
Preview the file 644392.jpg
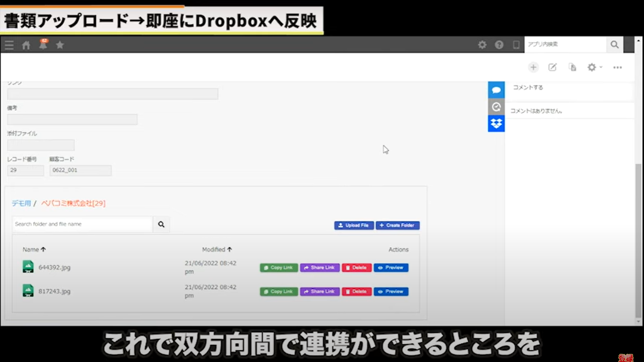pos(391,268)
